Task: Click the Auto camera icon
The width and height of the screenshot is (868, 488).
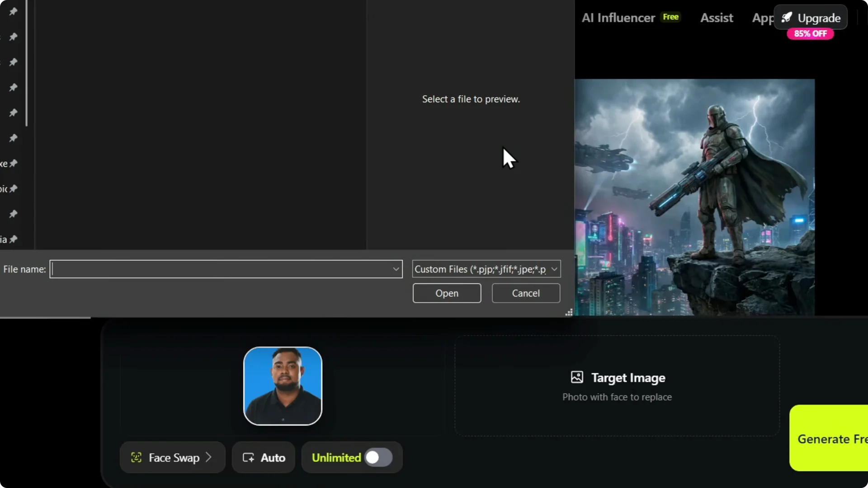Action: (248, 457)
